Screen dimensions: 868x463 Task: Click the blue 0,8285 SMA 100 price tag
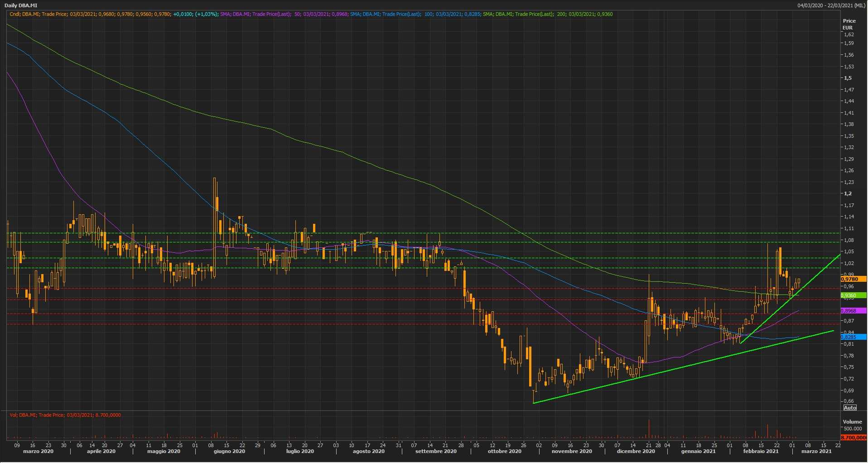pyautogui.click(x=853, y=337)
